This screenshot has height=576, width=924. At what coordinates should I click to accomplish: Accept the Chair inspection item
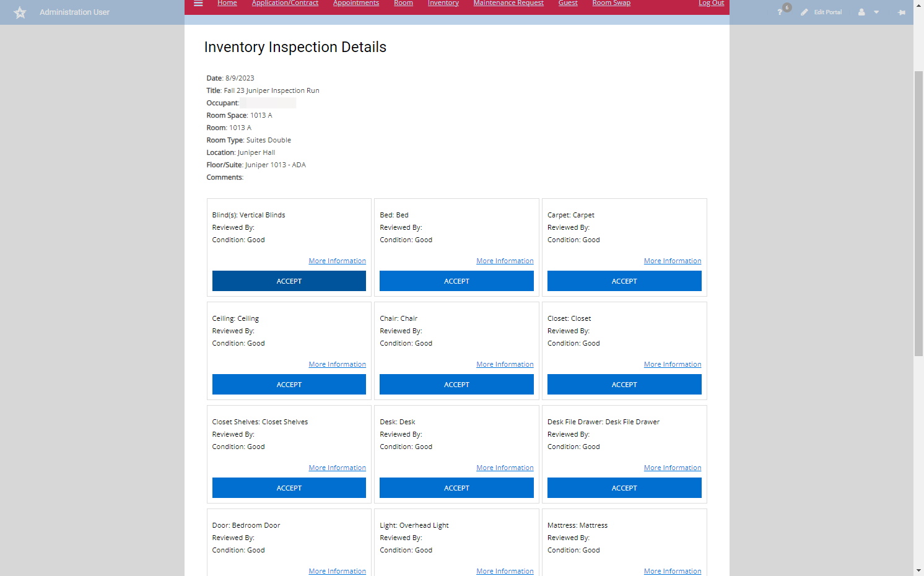click(456, 385)
